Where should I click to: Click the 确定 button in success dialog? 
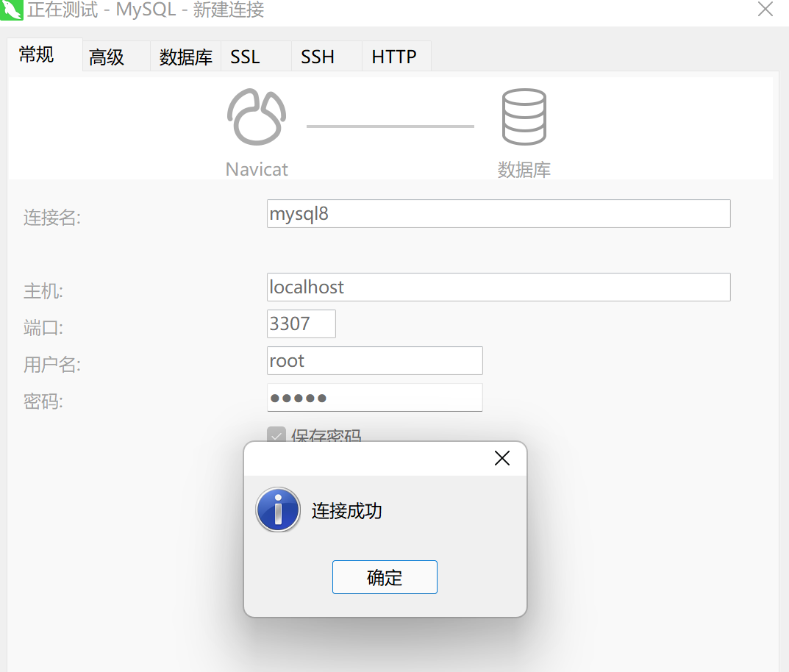pyautogui.click(x=385, y=577)
